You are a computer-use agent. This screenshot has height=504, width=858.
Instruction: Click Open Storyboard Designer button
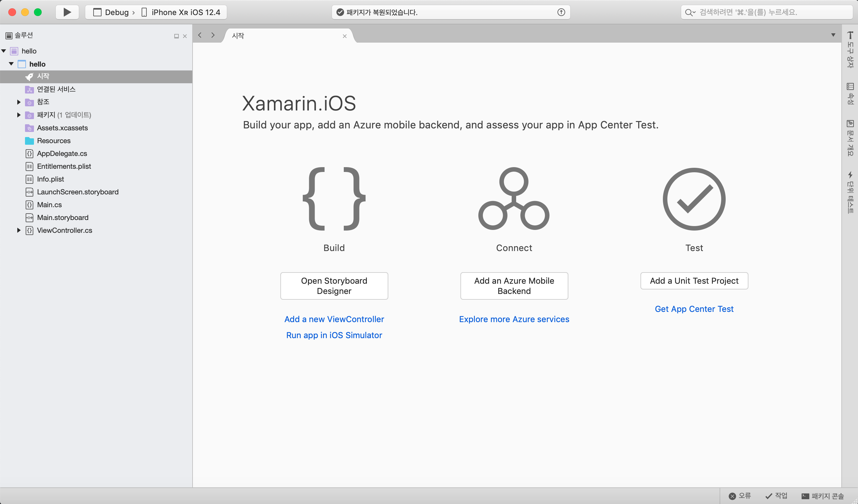334,286
